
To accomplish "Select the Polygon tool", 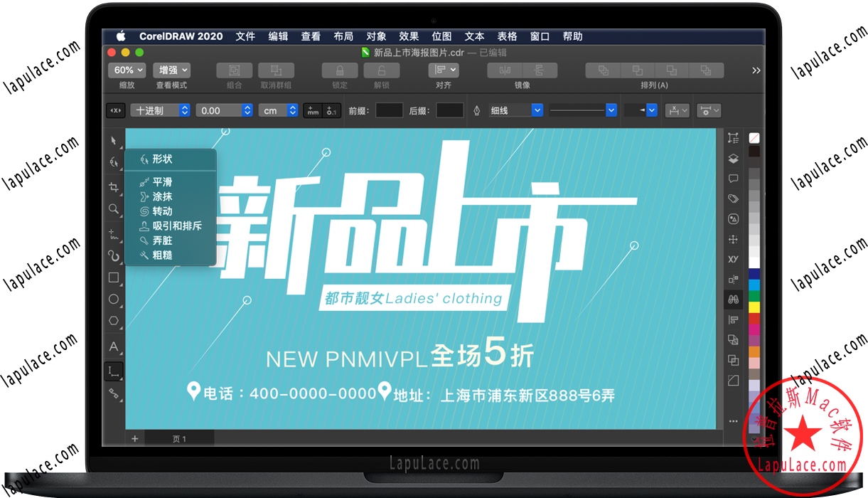I will tap(114, 321).
